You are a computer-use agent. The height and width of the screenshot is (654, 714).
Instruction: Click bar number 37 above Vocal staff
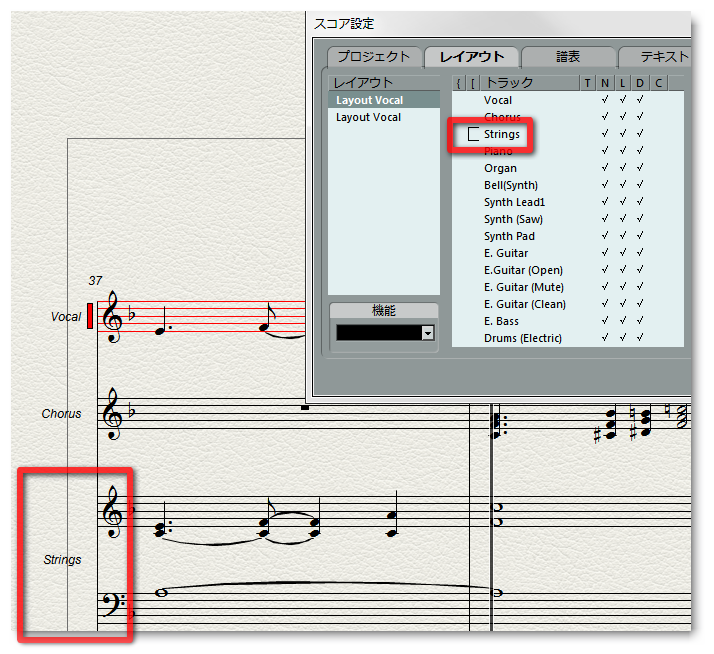pos(95,281)
